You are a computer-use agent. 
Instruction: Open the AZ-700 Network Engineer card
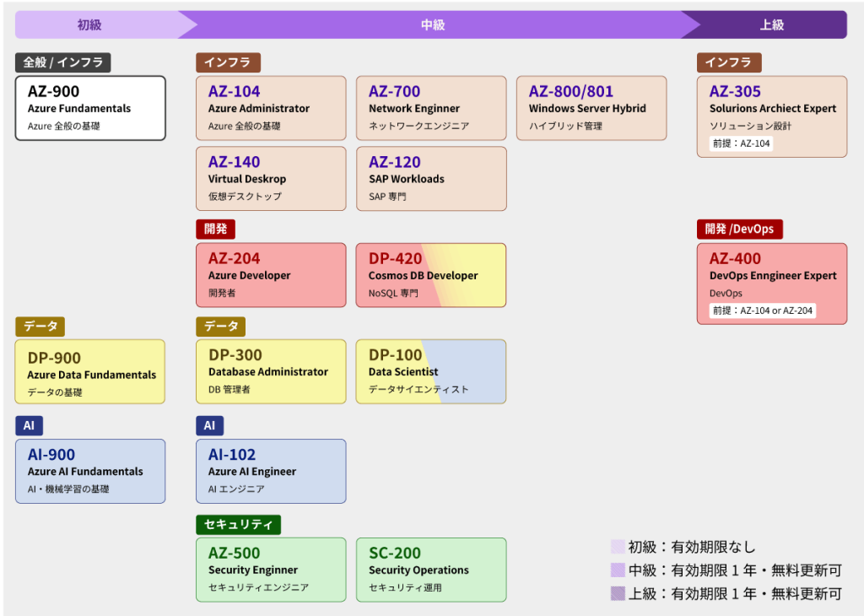tap(431, 107)
